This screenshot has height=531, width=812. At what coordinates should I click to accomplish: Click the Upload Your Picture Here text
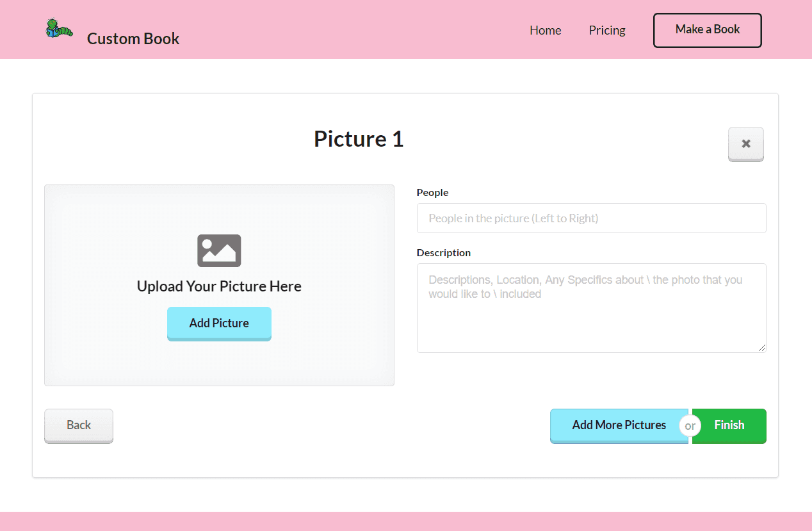219,286
